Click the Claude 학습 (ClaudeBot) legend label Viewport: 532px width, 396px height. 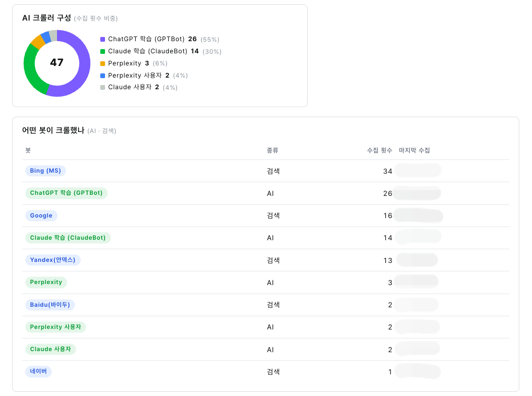tap(148, 51)
